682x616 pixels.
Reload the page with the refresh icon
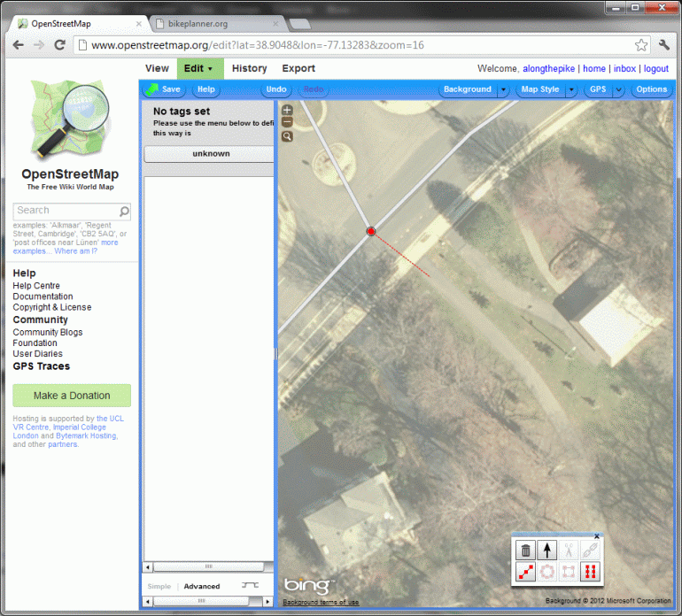pyautogui.click(x=59, y=45)
